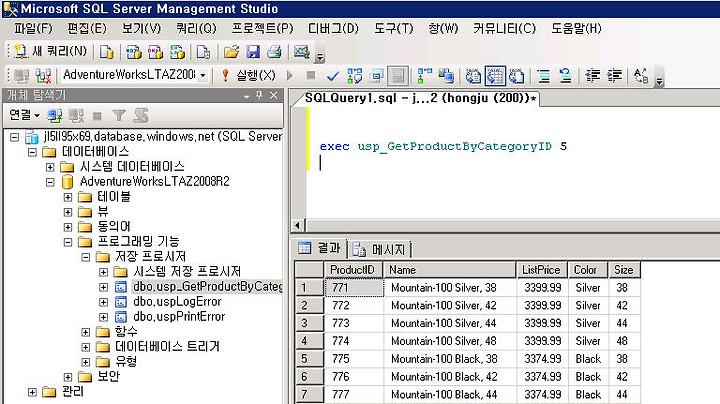Click the ProductID column header
This screenshot has width=720, height=404.
353,270
